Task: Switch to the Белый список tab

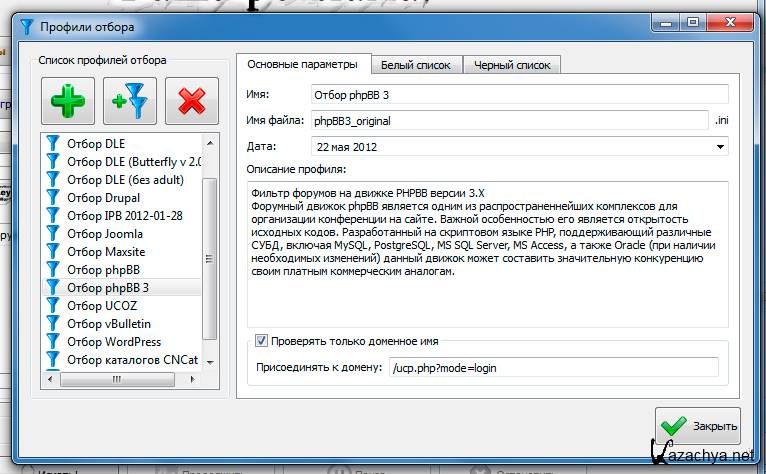Action: (x=416, y=65)
